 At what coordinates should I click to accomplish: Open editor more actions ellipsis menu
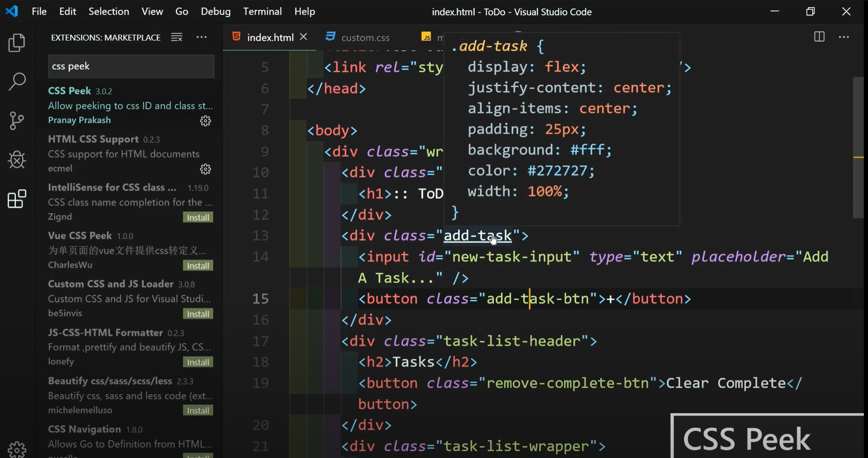[x=844, y=37]
